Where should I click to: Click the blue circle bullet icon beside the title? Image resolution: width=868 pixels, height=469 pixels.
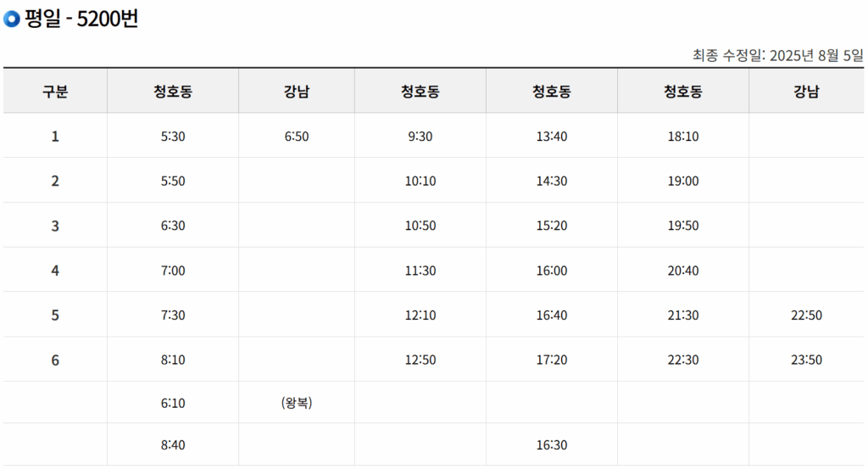12,20
